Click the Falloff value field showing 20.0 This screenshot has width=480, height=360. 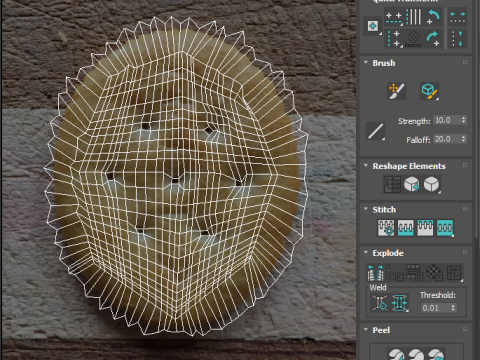point(447,139)
